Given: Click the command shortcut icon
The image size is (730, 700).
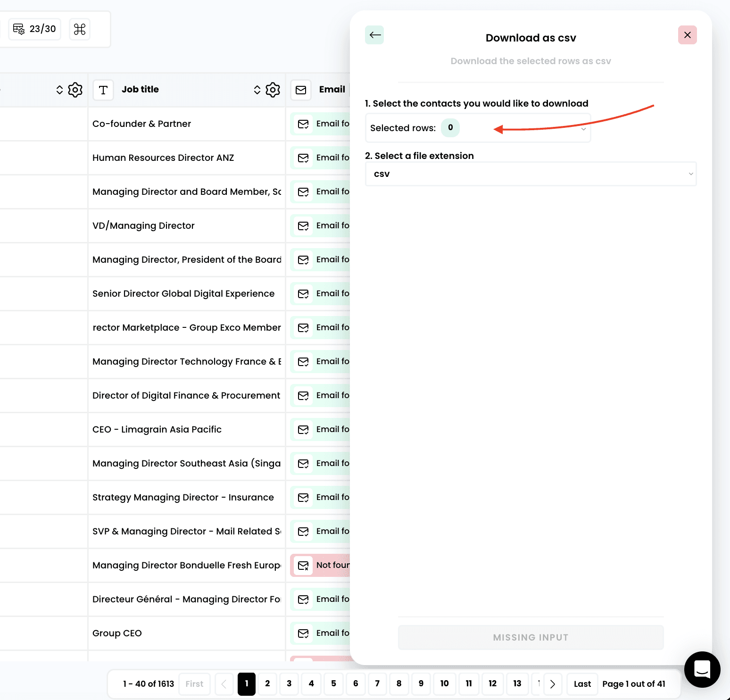Looking at the screenshot, I should (x=80, y=29).
